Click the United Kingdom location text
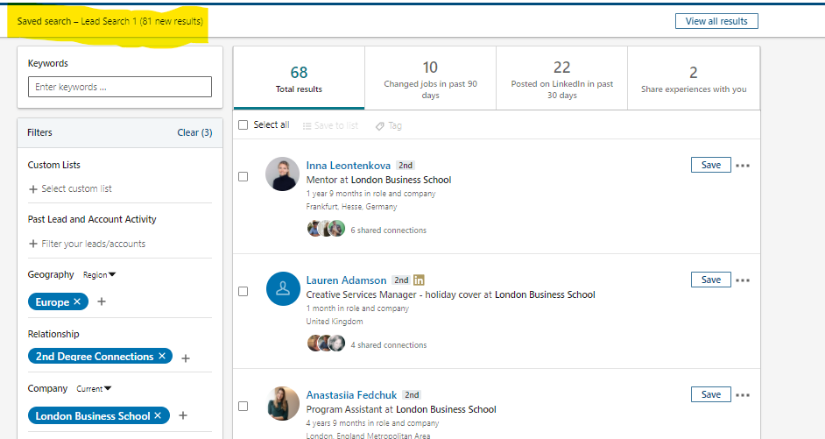Screen dimensions: 825x439 tap(335, 321)
